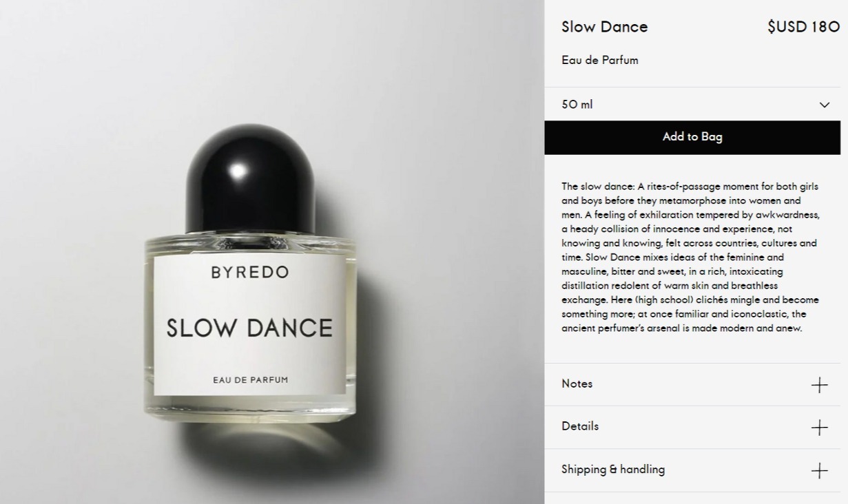Click the SLOW DANCE text on the bottle label
The width and height of the screenshot is (848, 504).
249,328
